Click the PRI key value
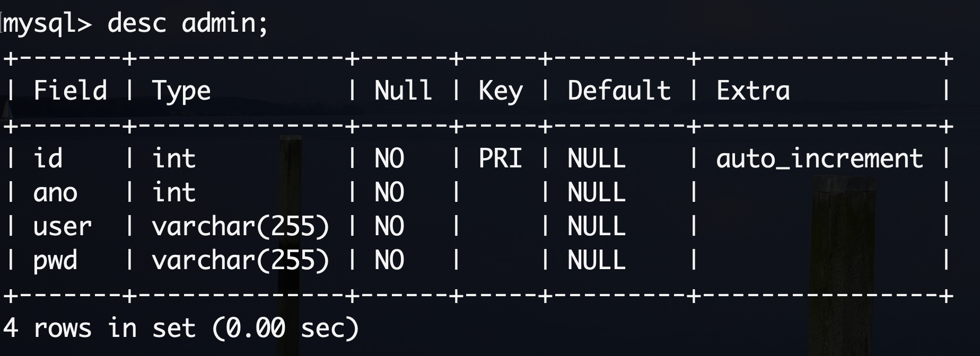This screenshot has height=356, width=980. [501, 158]
